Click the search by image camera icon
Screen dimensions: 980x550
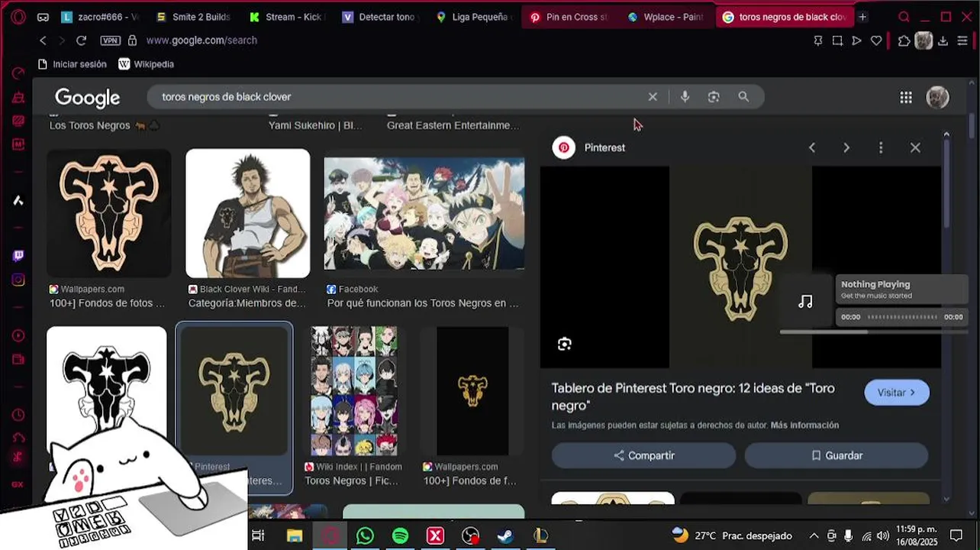click(714, 97)
